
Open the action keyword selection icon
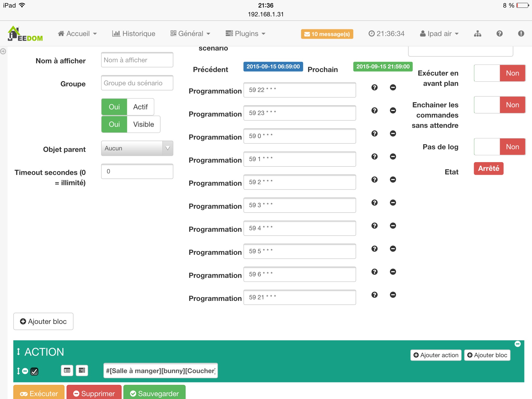82,370
